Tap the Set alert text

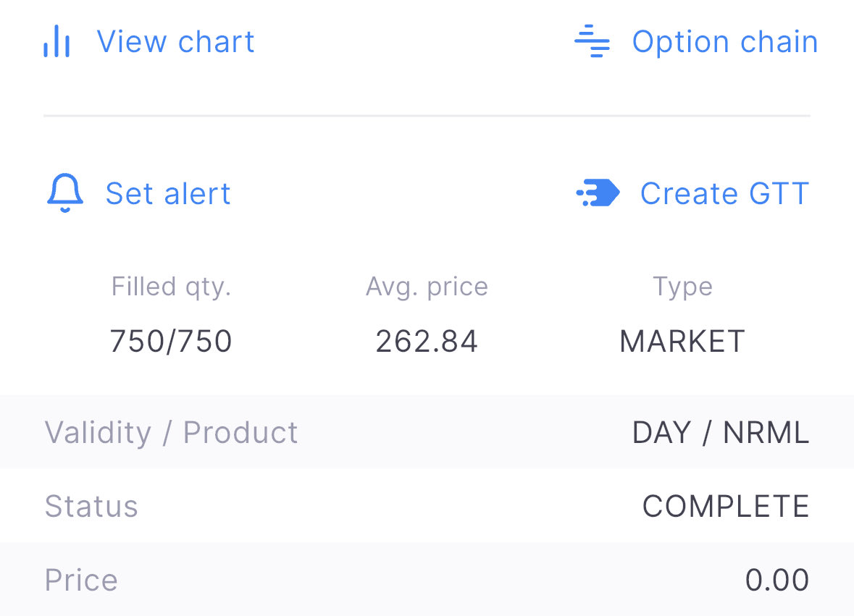click(x=168, y=194)
